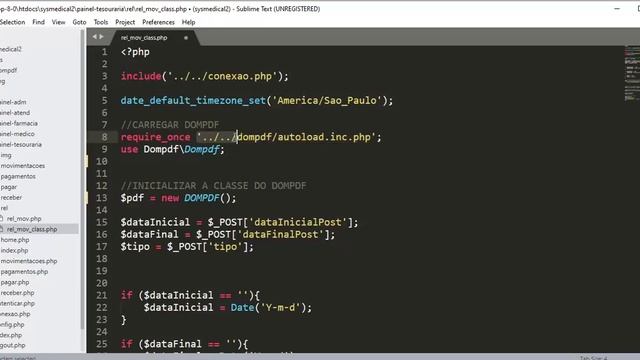Open the Tools menu

click(x=101, y=22)
